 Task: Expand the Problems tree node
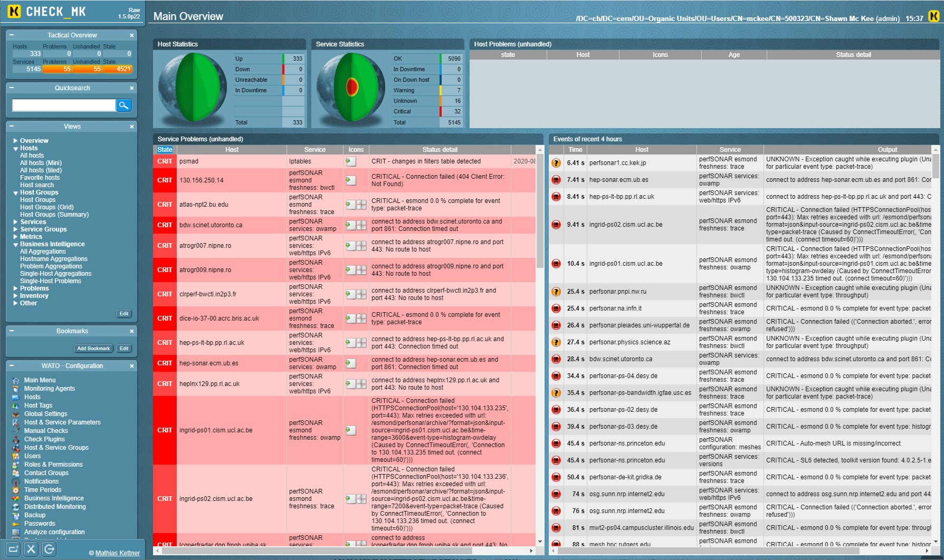[16, 288]
